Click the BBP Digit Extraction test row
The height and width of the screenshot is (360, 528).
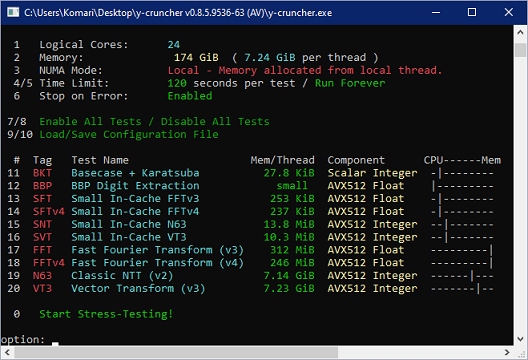click(x=251, y=186)
